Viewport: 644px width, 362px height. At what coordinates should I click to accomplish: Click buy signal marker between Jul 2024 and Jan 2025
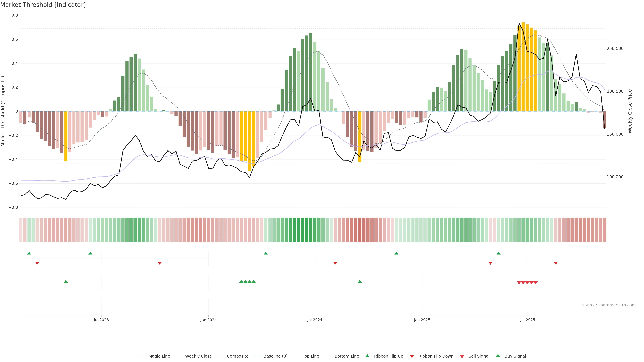pyautogui.click(x=360, y=282)
